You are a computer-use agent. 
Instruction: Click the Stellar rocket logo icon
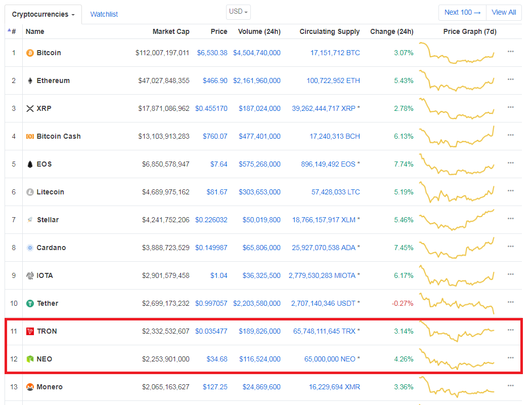click(x=30, y=220)
